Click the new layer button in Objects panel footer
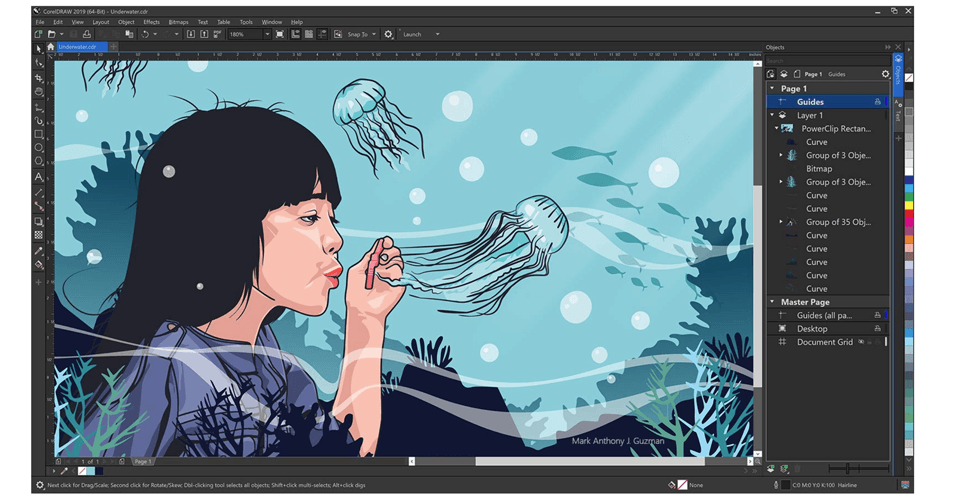Screen dimensions: 960x500 (771, 469)
